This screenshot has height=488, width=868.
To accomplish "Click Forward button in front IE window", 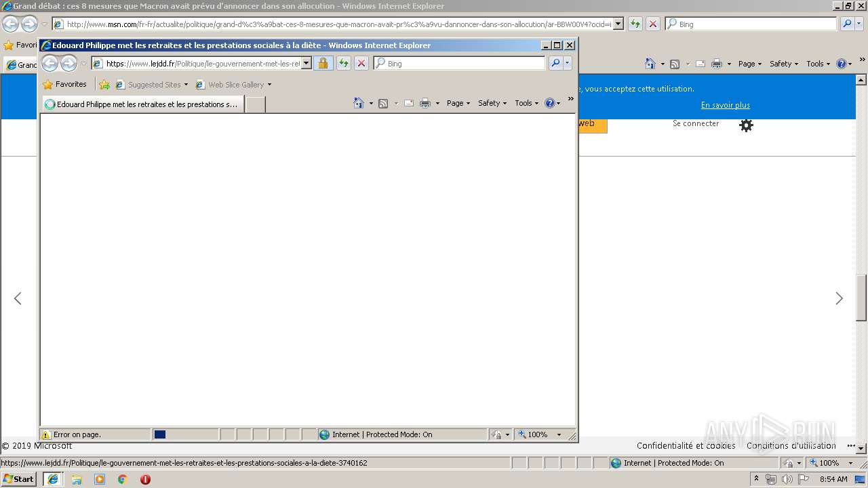I will (69, 64).
